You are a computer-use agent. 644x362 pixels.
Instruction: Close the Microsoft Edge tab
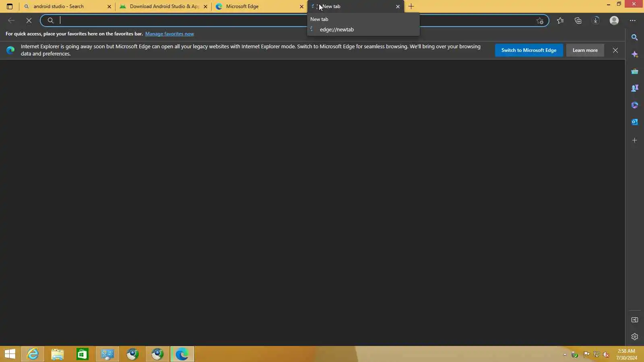click(301, 6)
